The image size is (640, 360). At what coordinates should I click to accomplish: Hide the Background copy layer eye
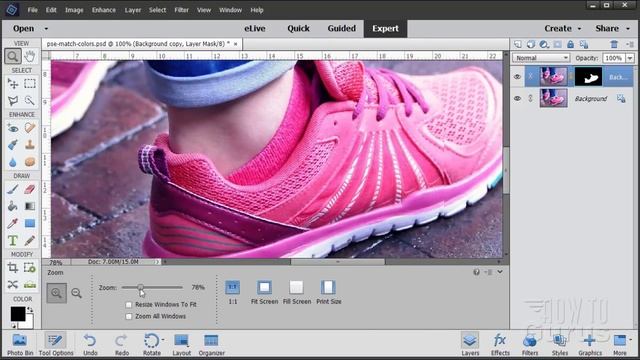pyautogui.click(x=517, y=77)
